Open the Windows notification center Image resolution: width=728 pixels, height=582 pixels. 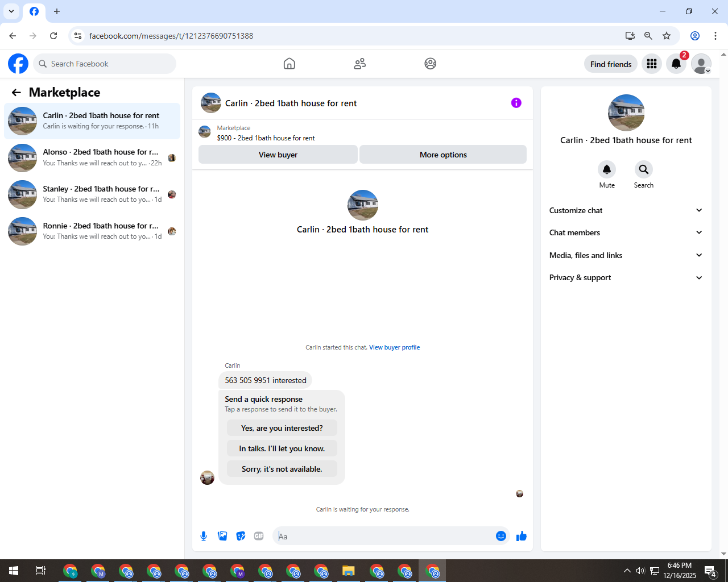coord(710,571)
